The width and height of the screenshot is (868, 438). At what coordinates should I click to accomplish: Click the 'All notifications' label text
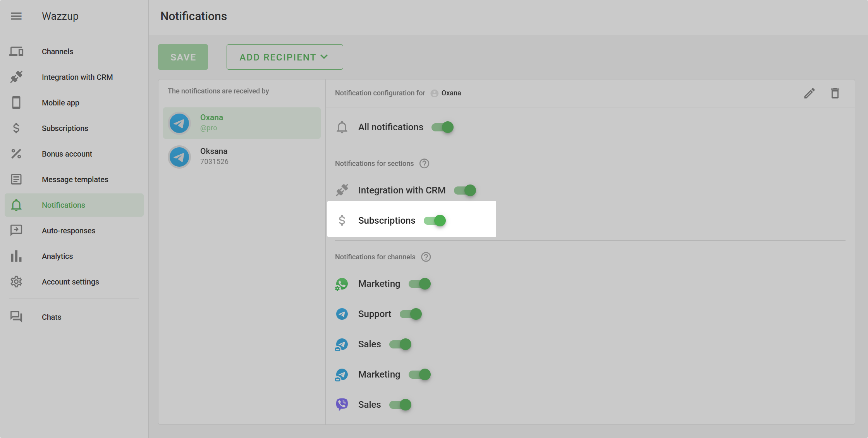[390, 127]
